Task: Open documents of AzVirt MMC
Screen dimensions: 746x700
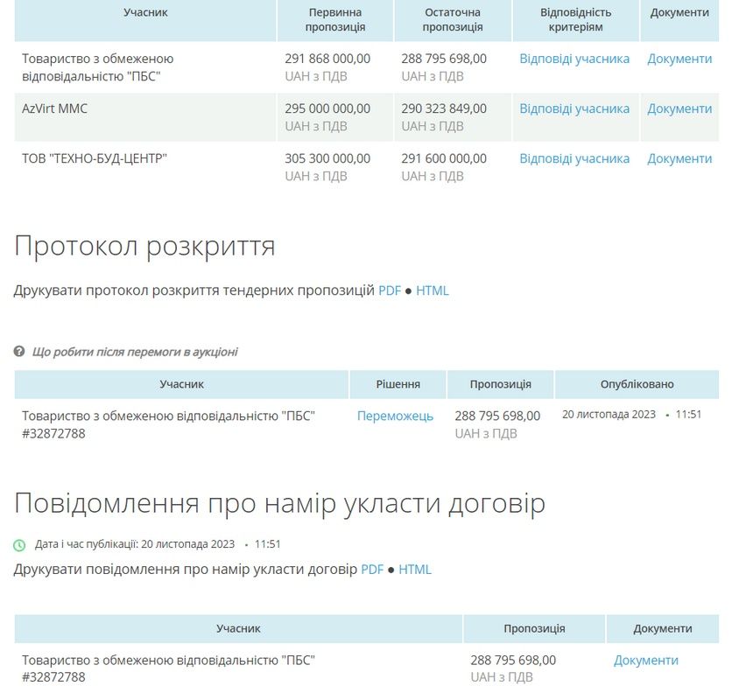Action: (679, 108)
